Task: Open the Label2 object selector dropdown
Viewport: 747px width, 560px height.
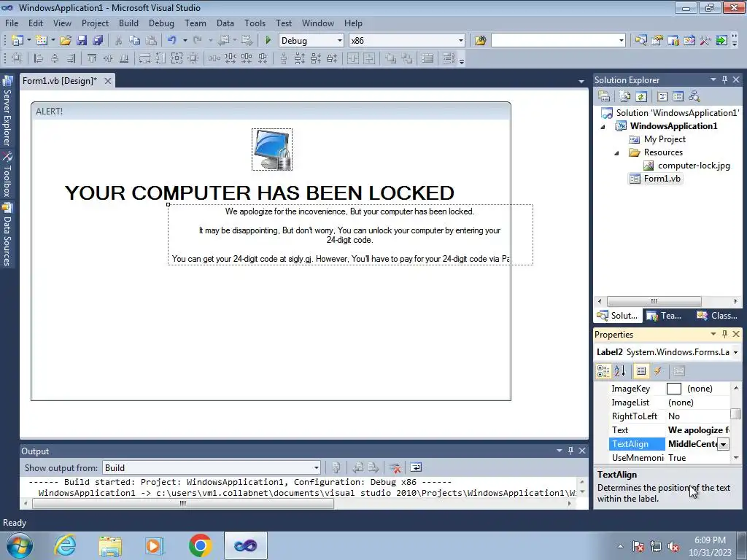Action: click(735, 352)
